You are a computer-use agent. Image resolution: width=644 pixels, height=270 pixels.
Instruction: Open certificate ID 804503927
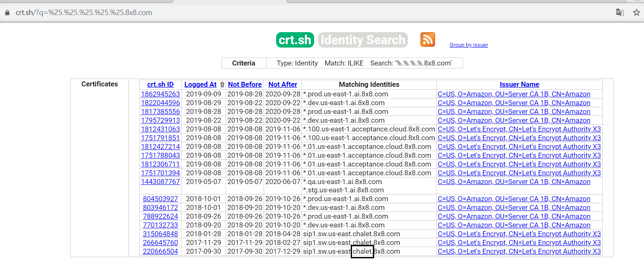pos(161,199)
